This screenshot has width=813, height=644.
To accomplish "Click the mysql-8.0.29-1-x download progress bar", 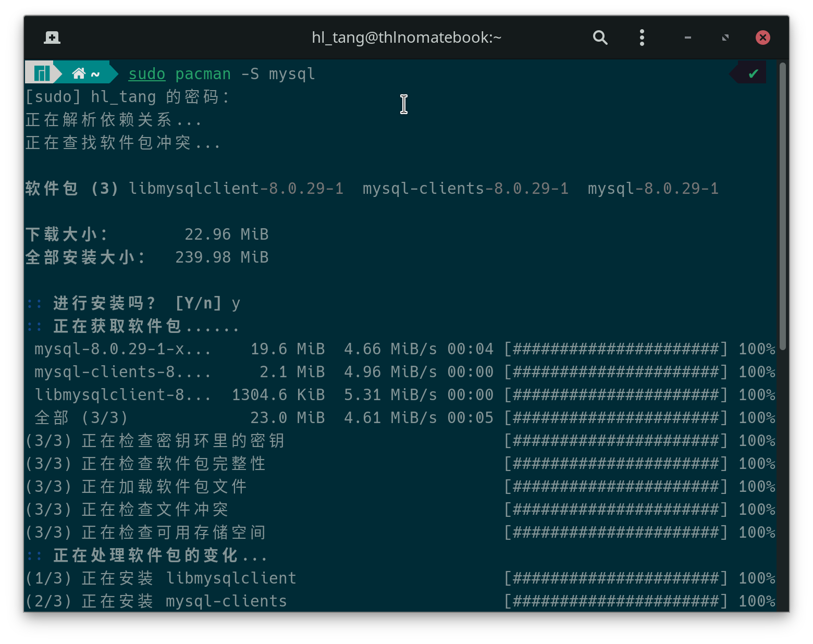I will click(615, 349).
